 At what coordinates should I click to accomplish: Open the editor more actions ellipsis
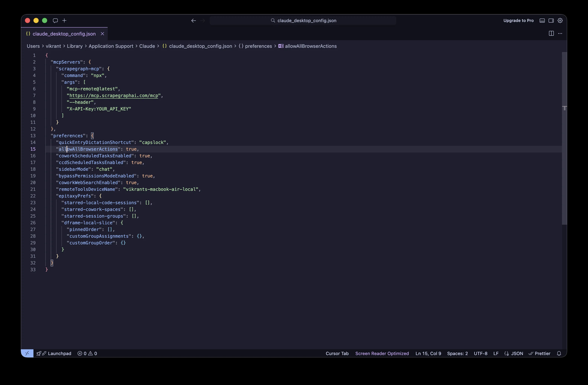pos(560,33)
